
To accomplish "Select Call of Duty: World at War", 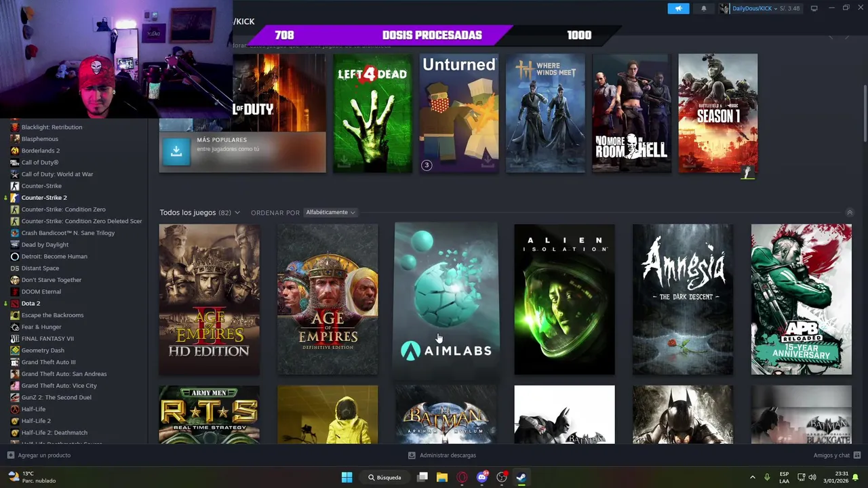I will tap(57, 174).
